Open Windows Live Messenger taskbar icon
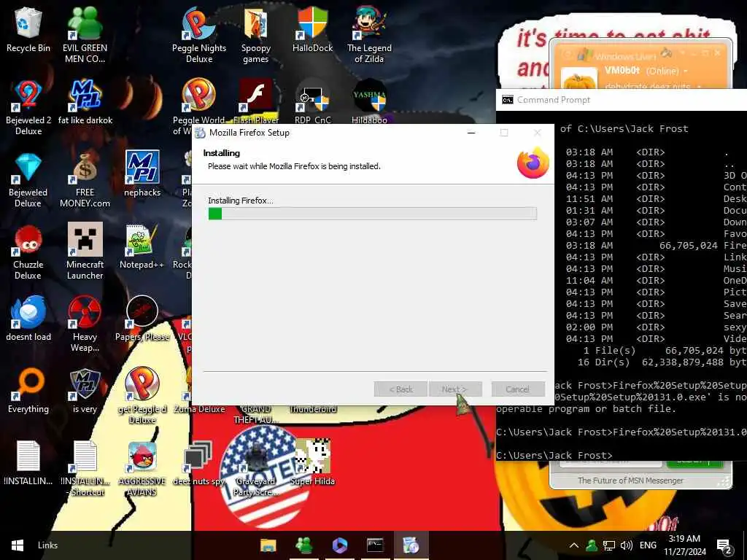The image size is (747, 560). tap(304, 545)
